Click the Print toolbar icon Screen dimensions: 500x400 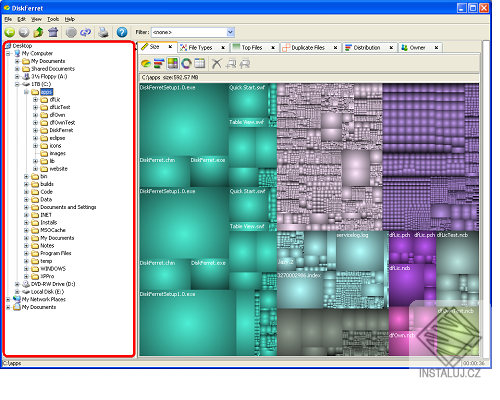click(103, 32)
